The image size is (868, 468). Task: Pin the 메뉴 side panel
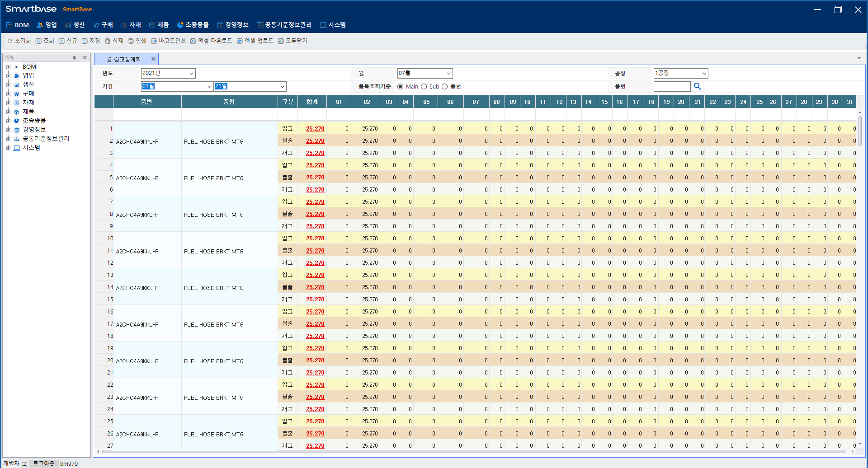74,58
